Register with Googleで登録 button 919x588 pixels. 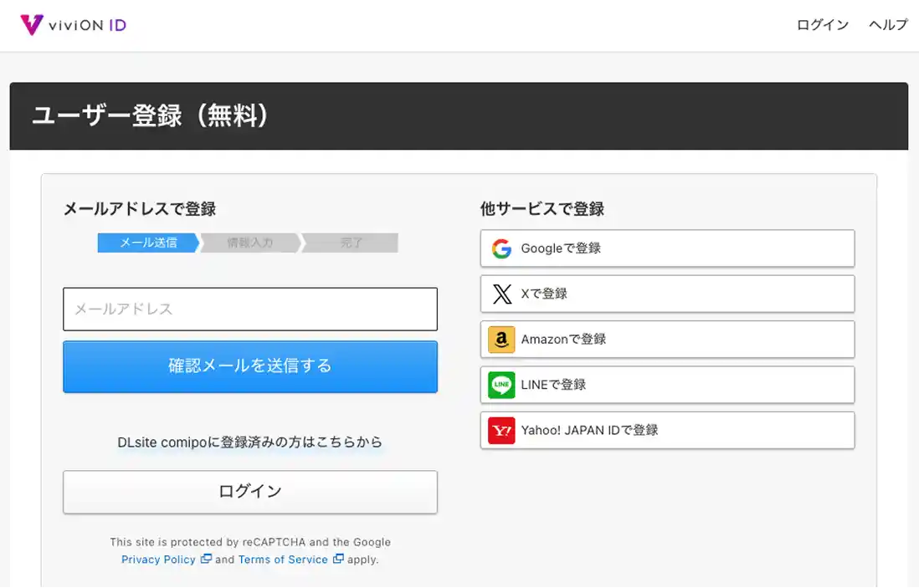668,248
